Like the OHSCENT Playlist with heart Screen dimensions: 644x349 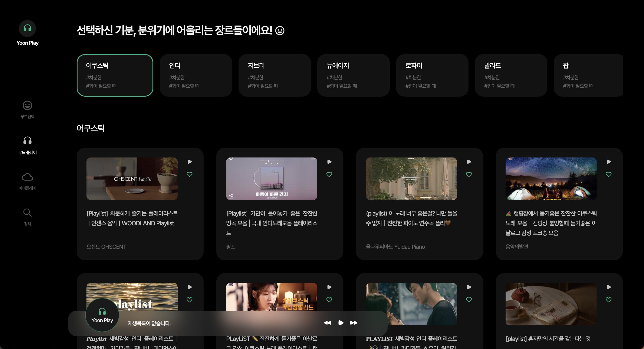pyautogui.click(x=190, y=174)
